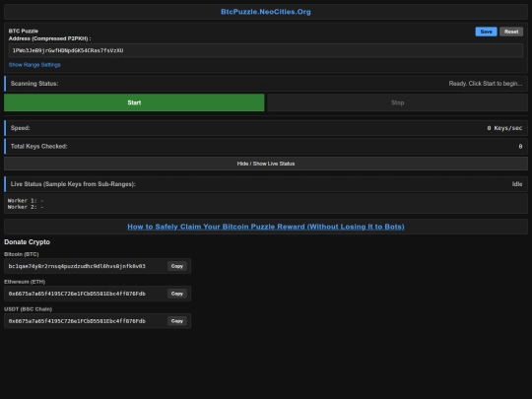Click the blue Save button

[486, 32]
